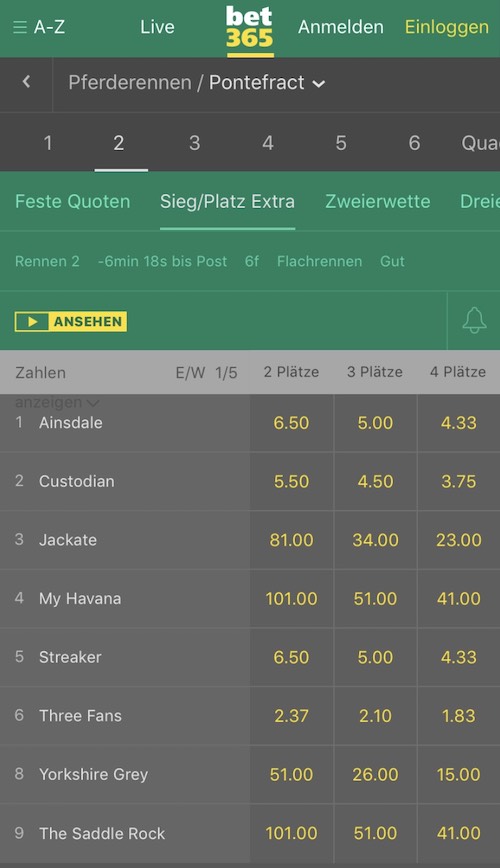Tap the bet365 logo
The width and height of the screenshot is (500, 868).
coord(250,30)
